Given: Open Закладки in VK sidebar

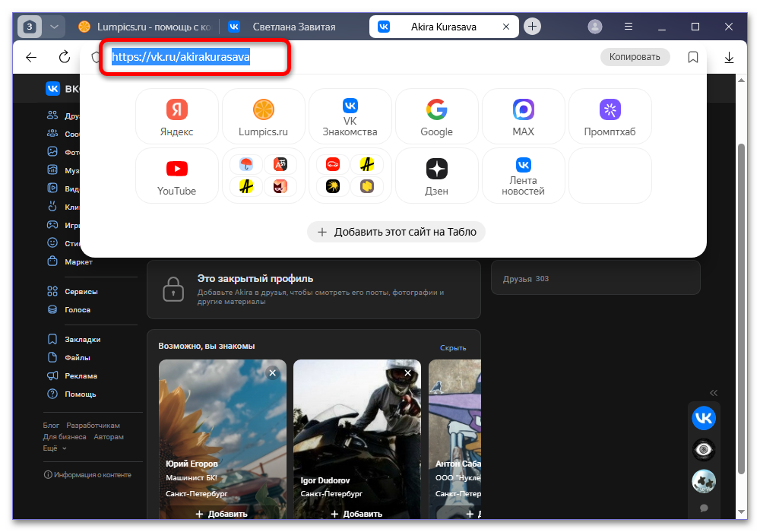Looking at the screenshot, I should coord(82,340).
